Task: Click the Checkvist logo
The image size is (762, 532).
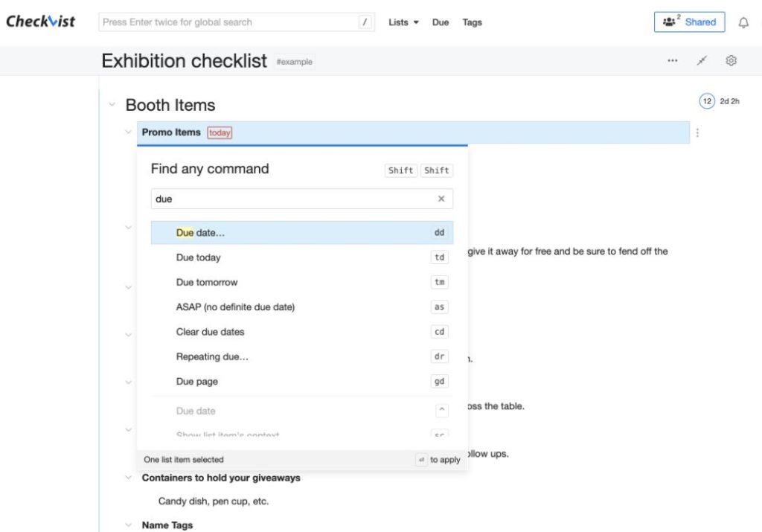Action: point(40,22)
